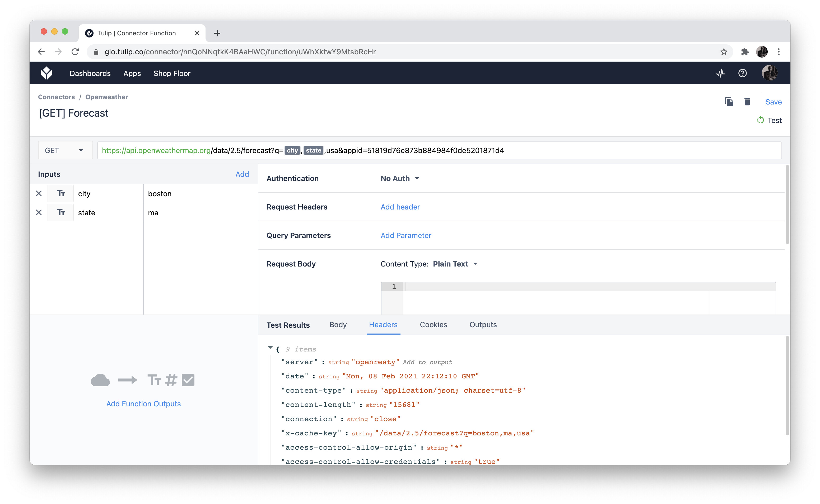Remove the city input with X icon
The height and width of the screenshot is (504, 820).
tap(39, 194)
